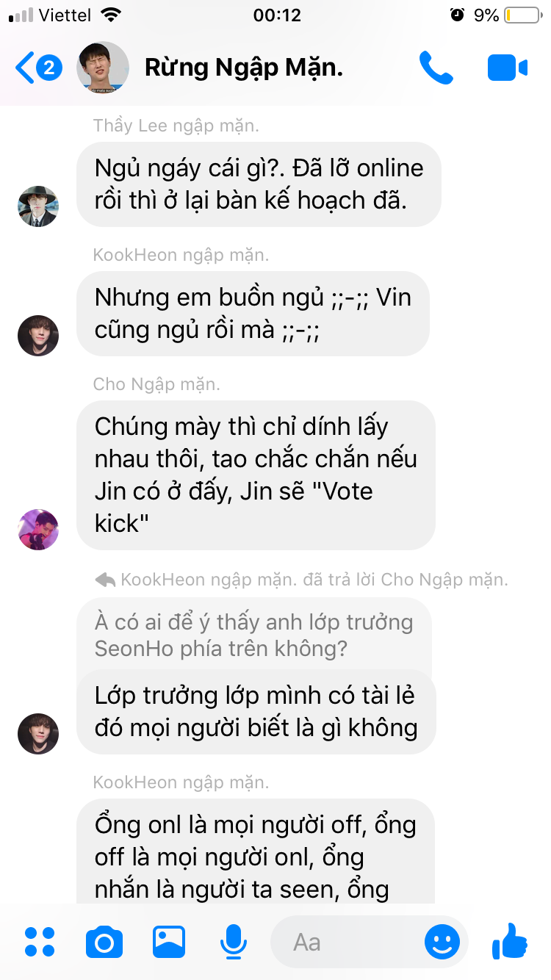Tap Cho Ngập mặn's purple avatar

(x=38, y=529)
